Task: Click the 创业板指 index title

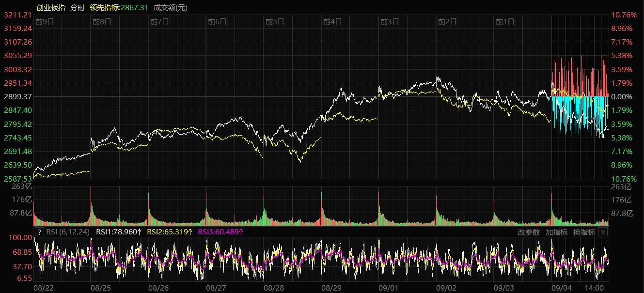Action: (51, 7)
